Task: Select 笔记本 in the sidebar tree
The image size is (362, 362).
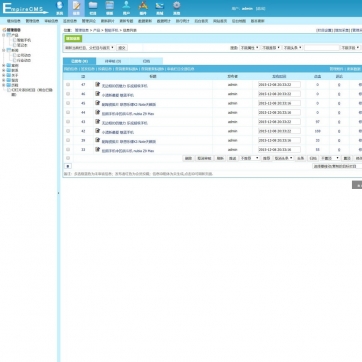Action: pos(22,45)
